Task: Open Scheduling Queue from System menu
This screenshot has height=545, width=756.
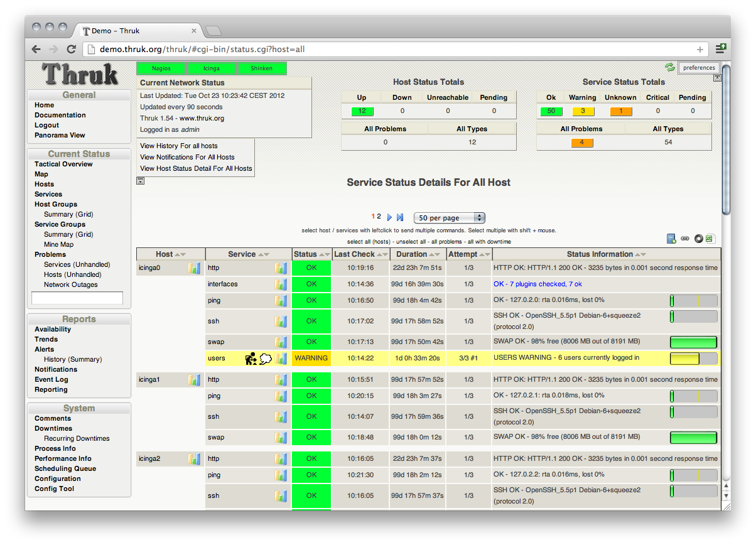Action: click(x=65, y=468)
